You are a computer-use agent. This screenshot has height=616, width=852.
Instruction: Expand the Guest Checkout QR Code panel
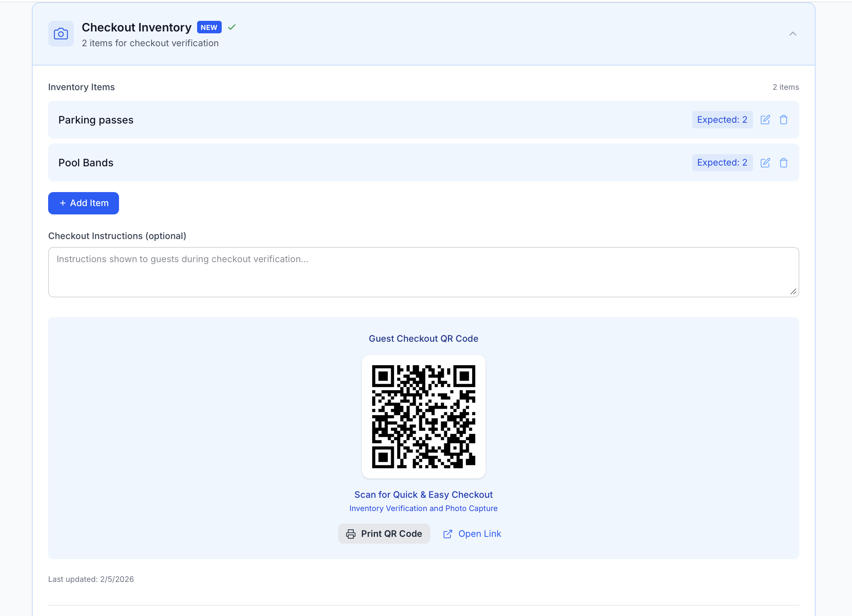coord(423,338)
